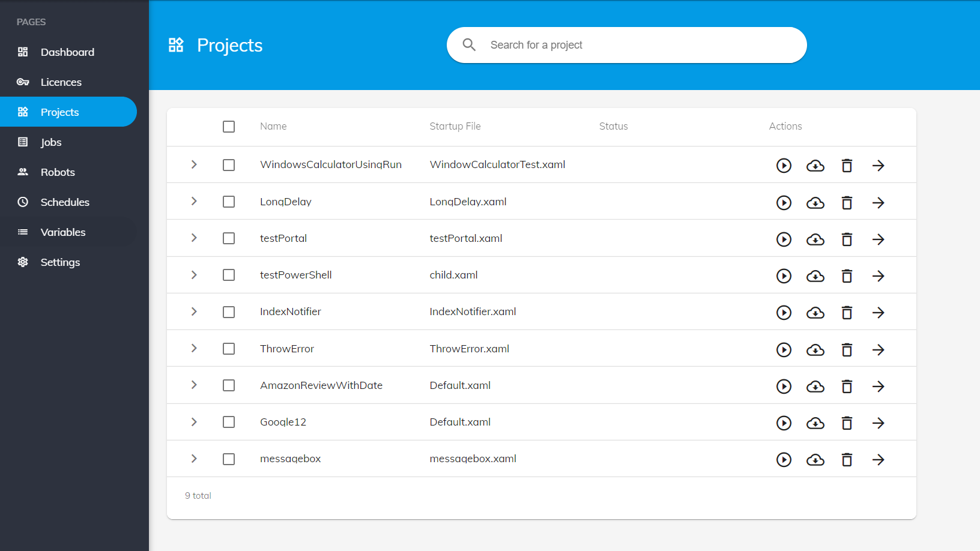Download the LongDelay project
This screenshot has width=980, height=551.
tap(815, 203)
